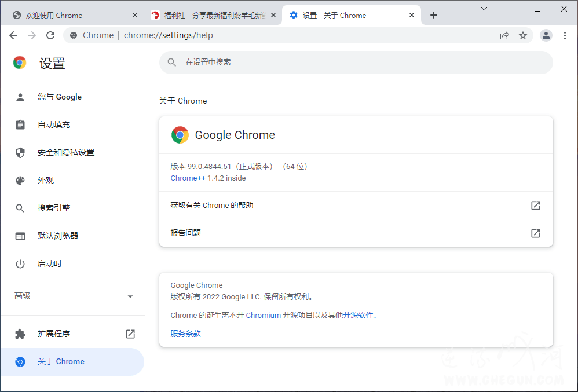Open the profile avatar menu

[546, 35]
